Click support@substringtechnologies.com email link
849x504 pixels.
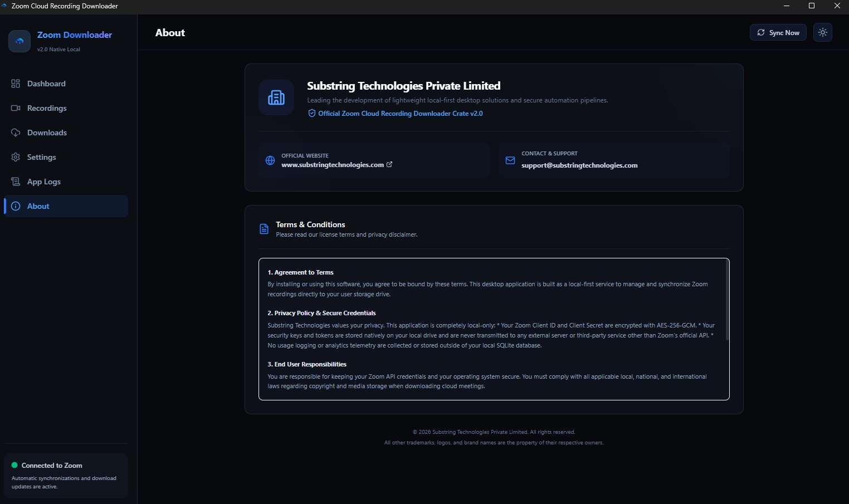(579, 165)
